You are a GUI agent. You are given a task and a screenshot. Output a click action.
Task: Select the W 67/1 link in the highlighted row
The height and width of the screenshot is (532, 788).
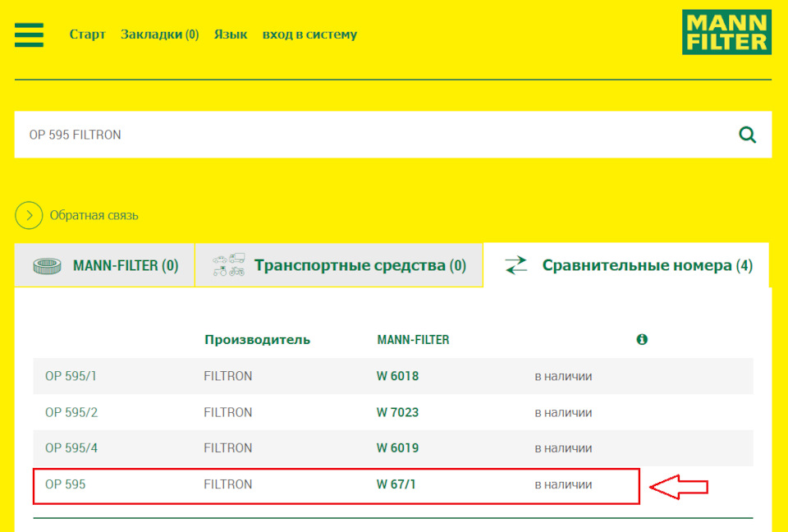tap(396, 484)
